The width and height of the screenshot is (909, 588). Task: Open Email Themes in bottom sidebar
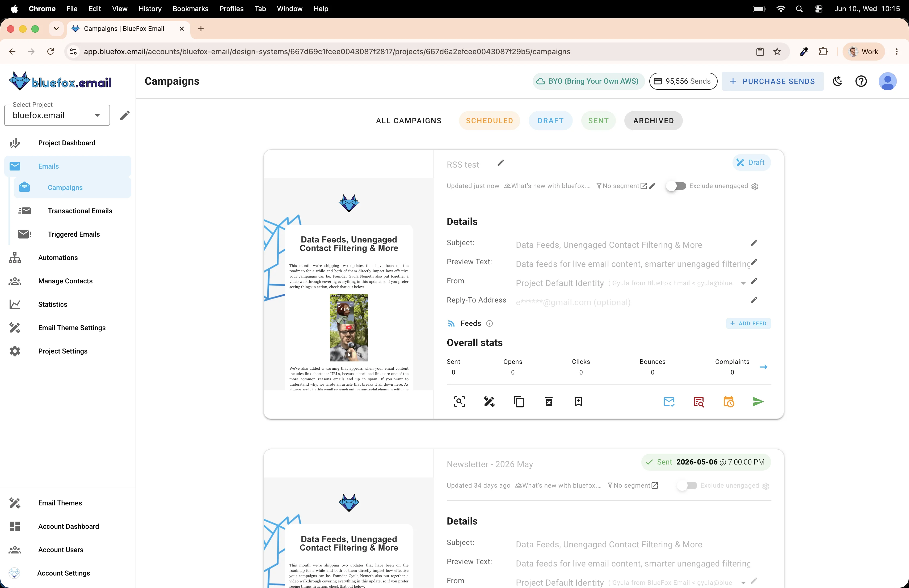67,503
